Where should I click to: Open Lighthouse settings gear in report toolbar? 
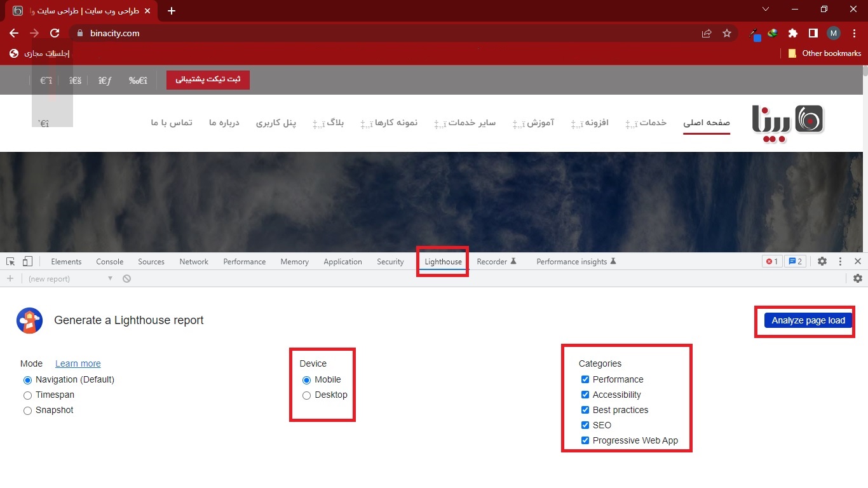click(858, 278)
